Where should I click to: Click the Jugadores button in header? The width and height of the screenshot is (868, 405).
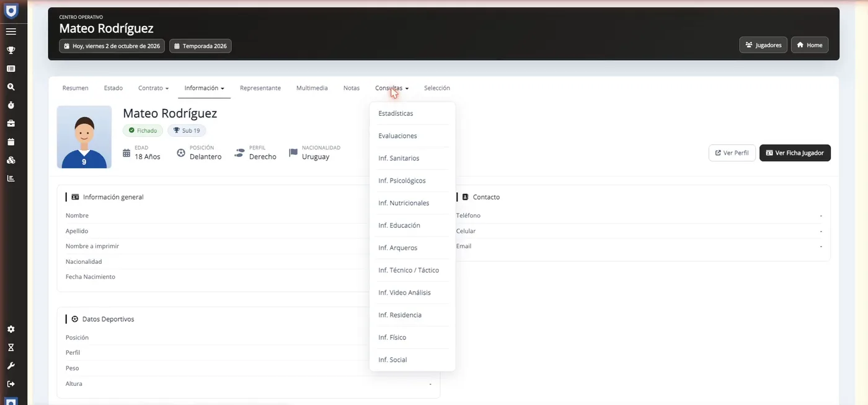click(763, 45)
